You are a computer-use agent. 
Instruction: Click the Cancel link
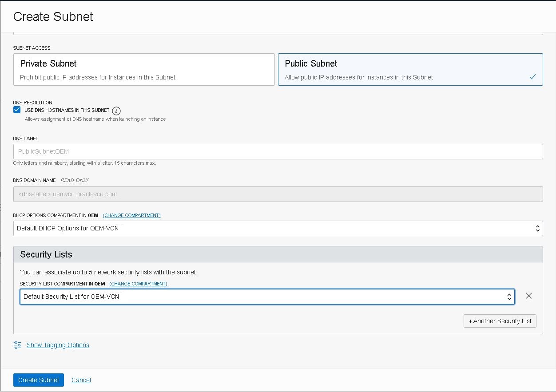click(x=81, y=380)
